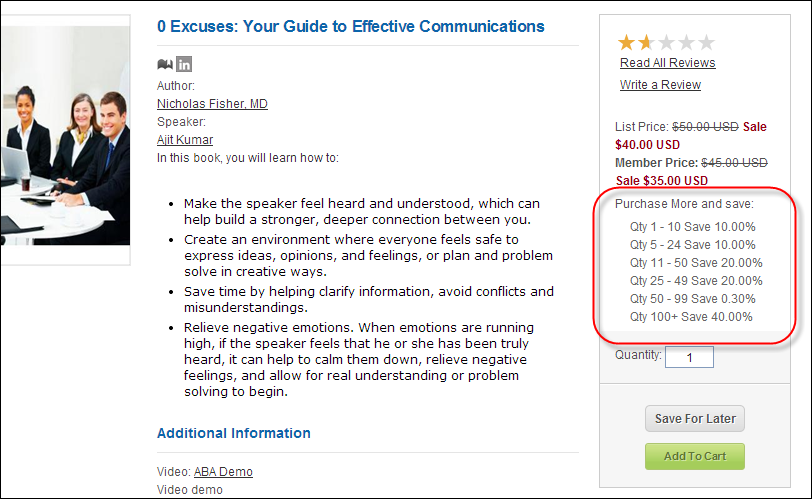Image resolution: width=812 pixels, height=499 pixels.
Task: Select the first gold rating star
Action: pos(626,42)
